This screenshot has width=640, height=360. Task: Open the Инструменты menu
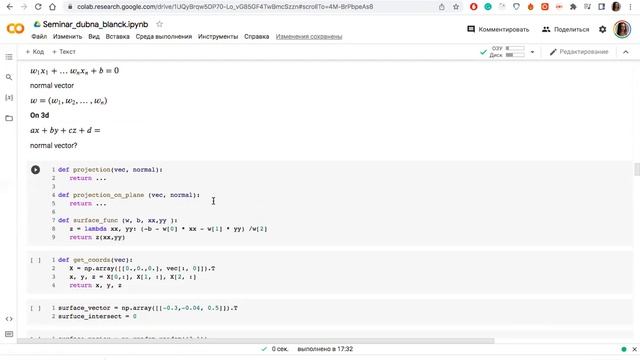click(218, 37)
